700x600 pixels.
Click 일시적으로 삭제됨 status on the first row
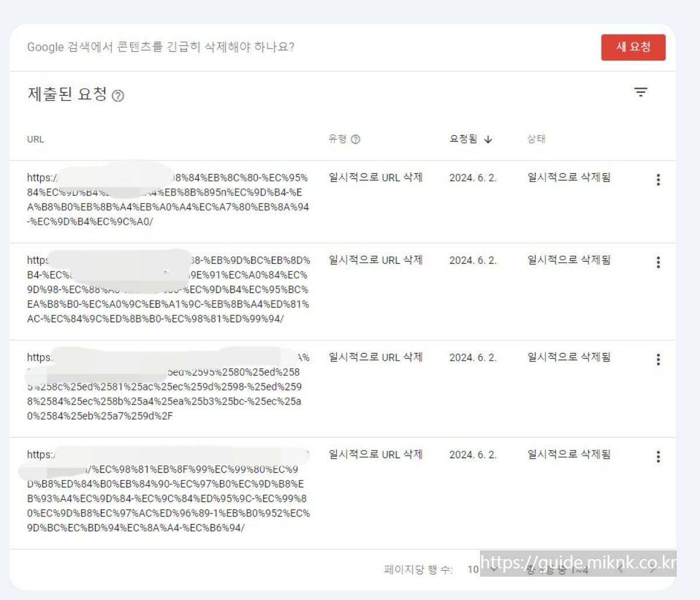point(569,177)
